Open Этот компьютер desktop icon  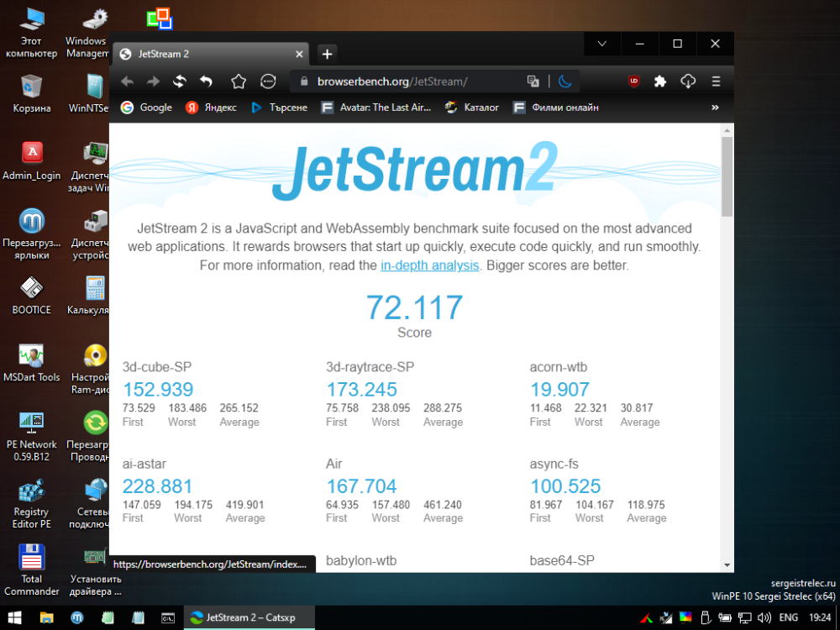point(31,34)
